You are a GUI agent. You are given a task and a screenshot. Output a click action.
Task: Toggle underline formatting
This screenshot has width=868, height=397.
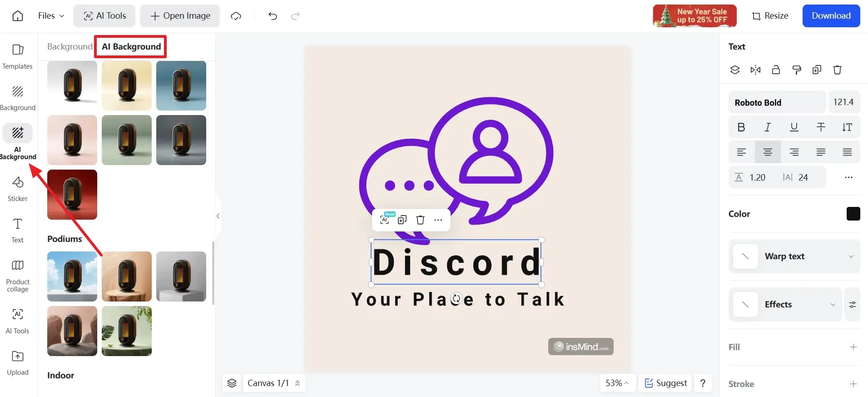point(794,127)
